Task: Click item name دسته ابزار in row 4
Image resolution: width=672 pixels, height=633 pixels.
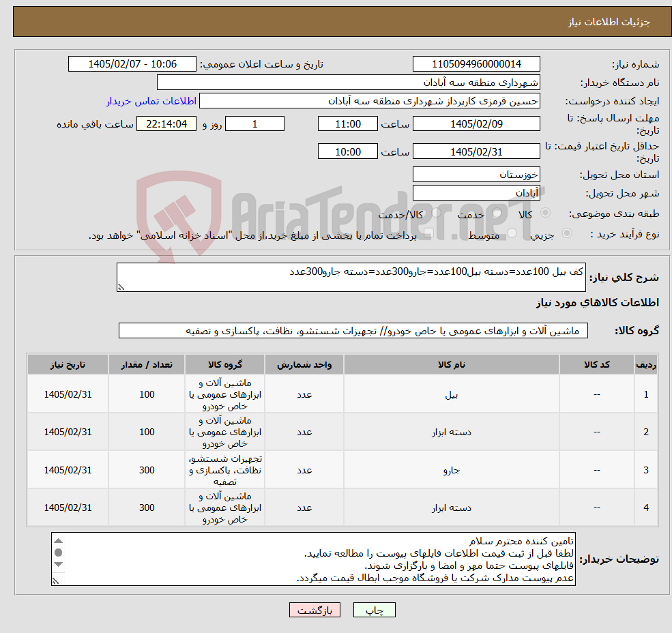Action: pos(451,507)
